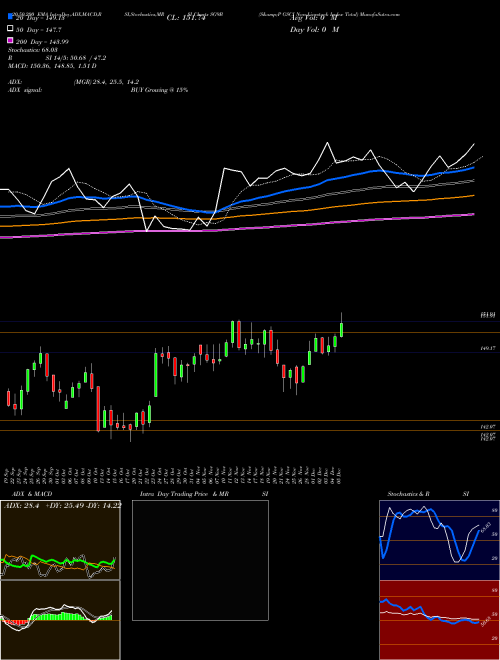The image size is (500, 660).
Task: Click the 'Stochastics: 68.03' readout
Action: pyautogui.click(x=33, y=50)
